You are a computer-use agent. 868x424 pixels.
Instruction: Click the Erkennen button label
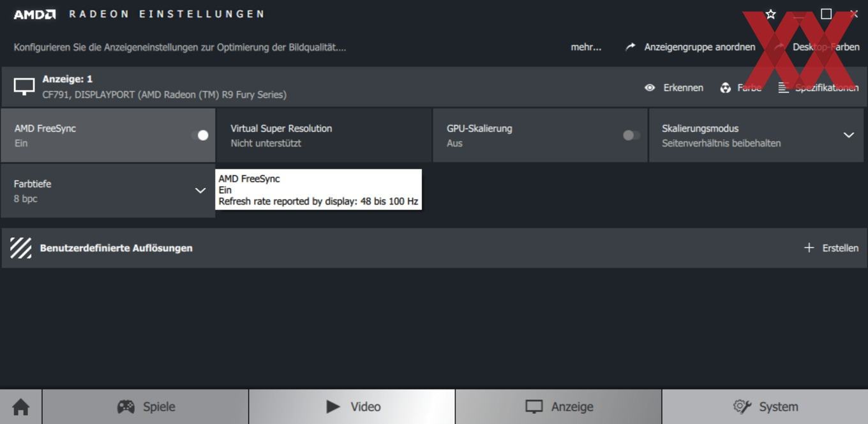pos(683,88)
